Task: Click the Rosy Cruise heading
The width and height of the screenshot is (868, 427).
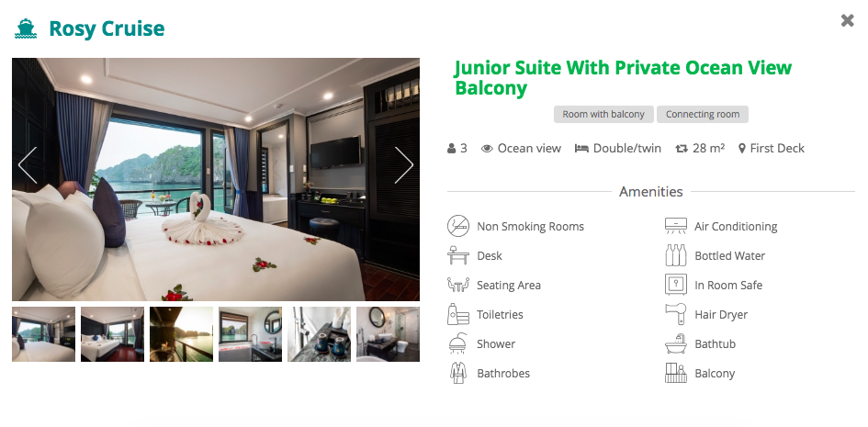Action: 107,28
